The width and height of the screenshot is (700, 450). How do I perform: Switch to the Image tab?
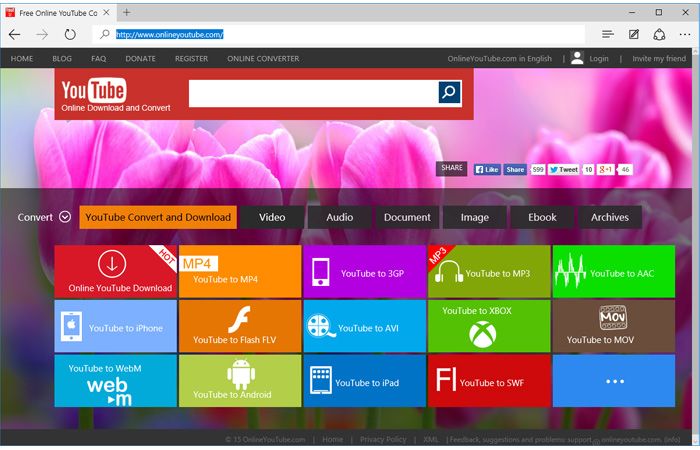click(475, 217)
